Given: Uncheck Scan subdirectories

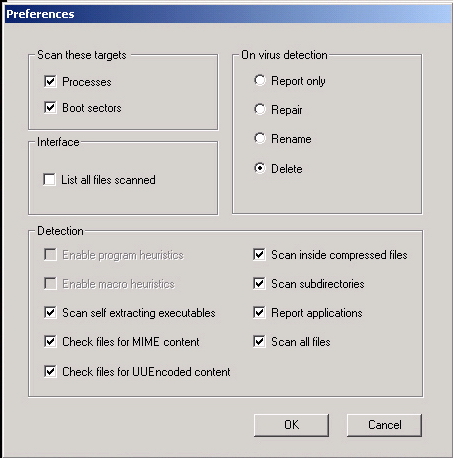Looking at the screenshot, I should pos(259,284).
